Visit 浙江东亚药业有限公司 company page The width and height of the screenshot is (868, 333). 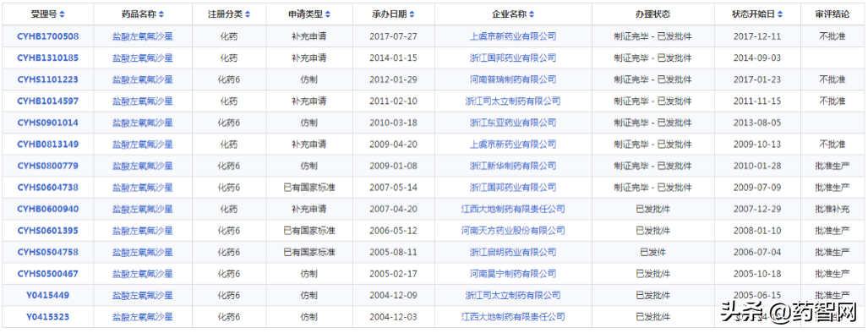tap(513, 123)
